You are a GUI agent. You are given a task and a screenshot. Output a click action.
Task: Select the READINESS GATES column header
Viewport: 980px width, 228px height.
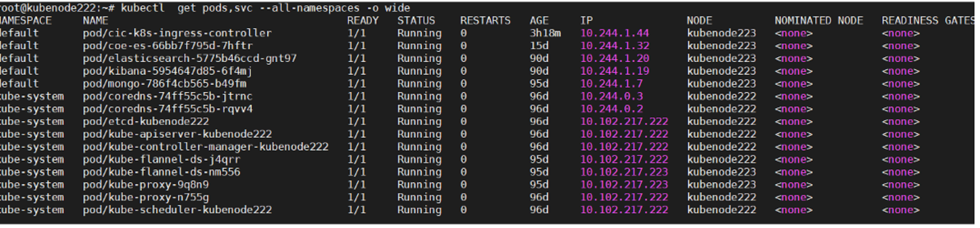928,21
